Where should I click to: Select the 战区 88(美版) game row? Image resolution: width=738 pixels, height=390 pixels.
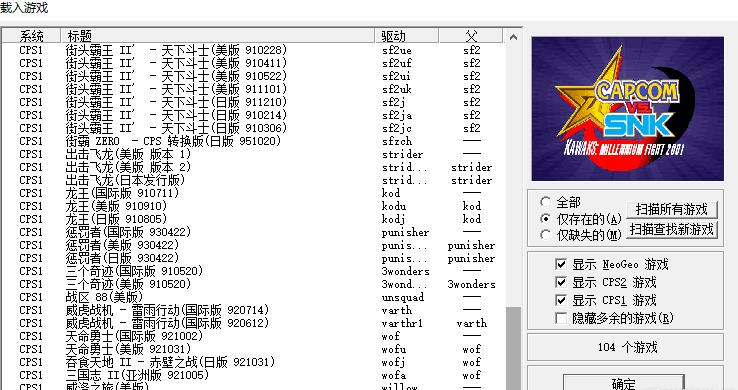(x=253, y=297)
